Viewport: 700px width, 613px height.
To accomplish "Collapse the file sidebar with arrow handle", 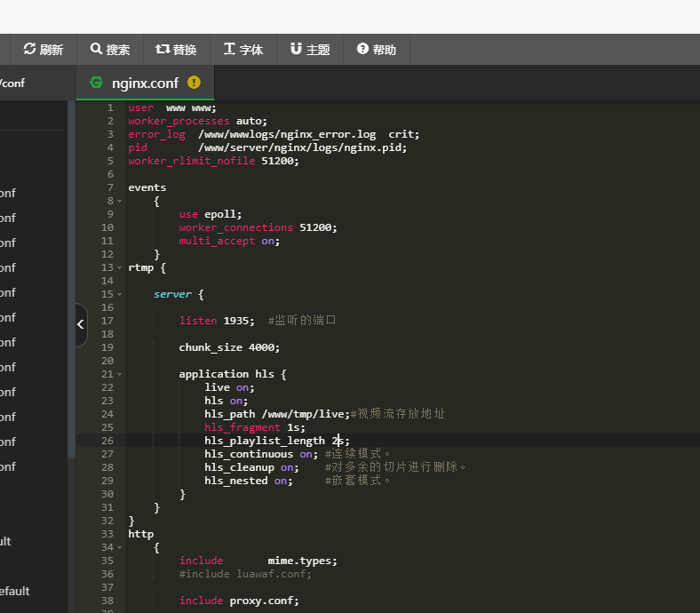I will pos(81,324).
